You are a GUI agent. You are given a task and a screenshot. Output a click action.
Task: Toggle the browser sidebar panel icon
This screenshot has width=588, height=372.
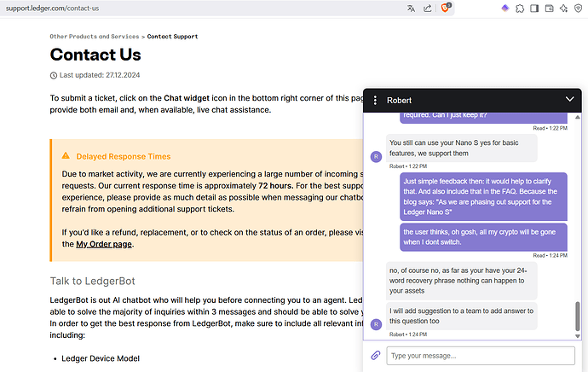pyautogui.click(x=534, y=9)
